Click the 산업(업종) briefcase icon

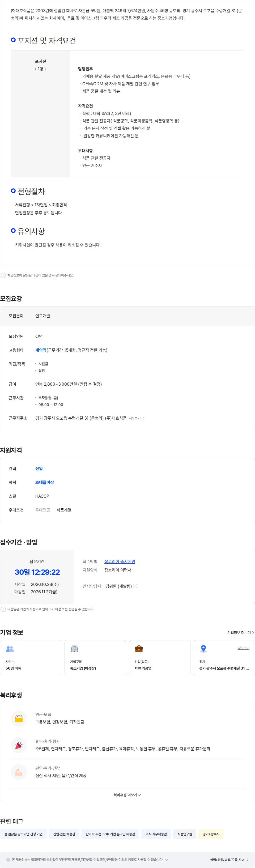[x=139, y=649]
